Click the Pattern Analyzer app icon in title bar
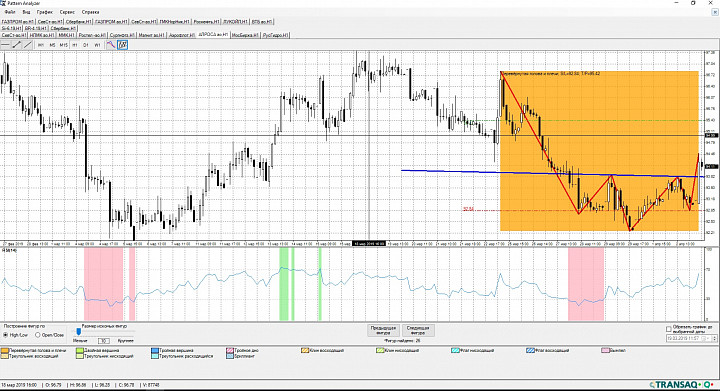This screenshot has height=391, width=720. tap(3, 3)
